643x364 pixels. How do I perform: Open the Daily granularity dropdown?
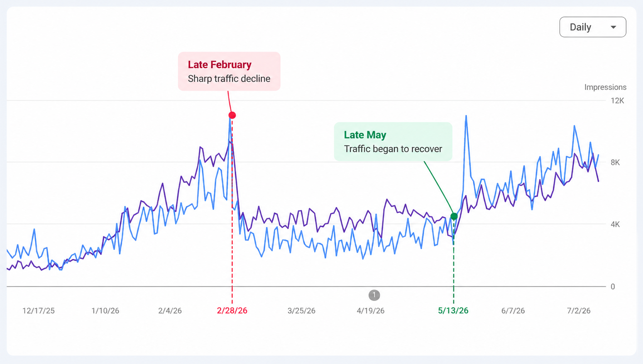click(592, 27)
